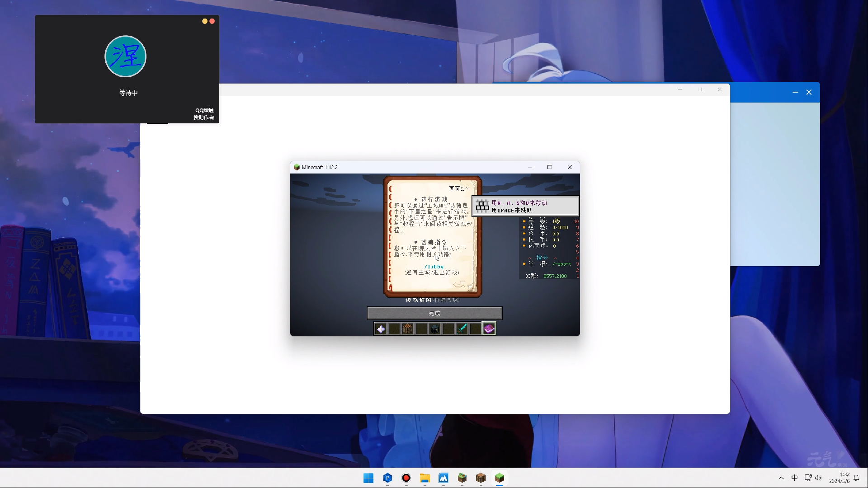The width and height of the screenshot is (868, 488).
Task: Open the crafting table icon in taskbar
Action: 481,478
